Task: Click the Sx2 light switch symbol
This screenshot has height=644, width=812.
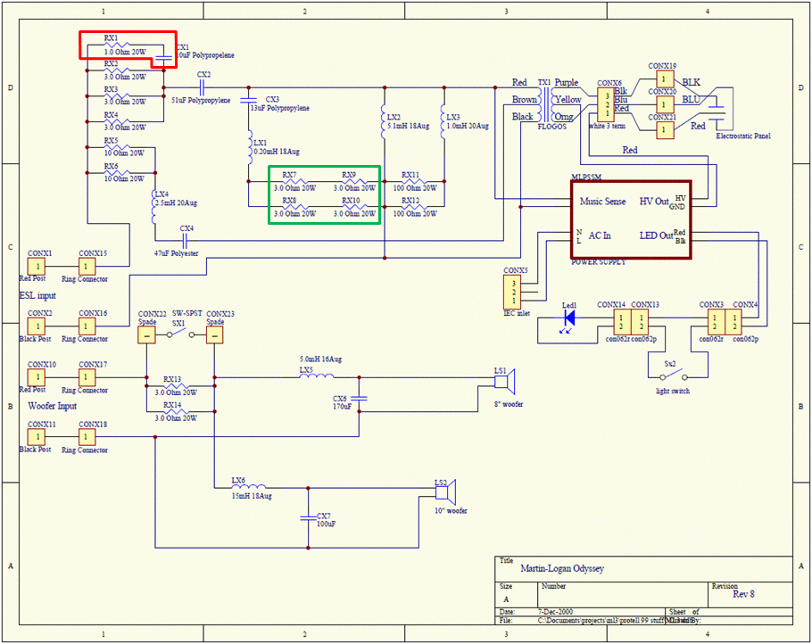Action: click(673, 376)
